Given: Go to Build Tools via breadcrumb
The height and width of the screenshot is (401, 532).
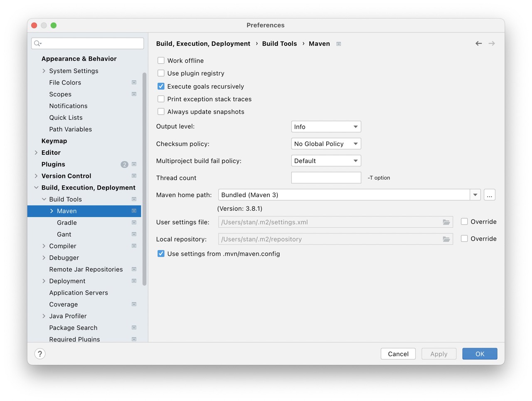Looking at the screenshot, I should coord(279,43).
